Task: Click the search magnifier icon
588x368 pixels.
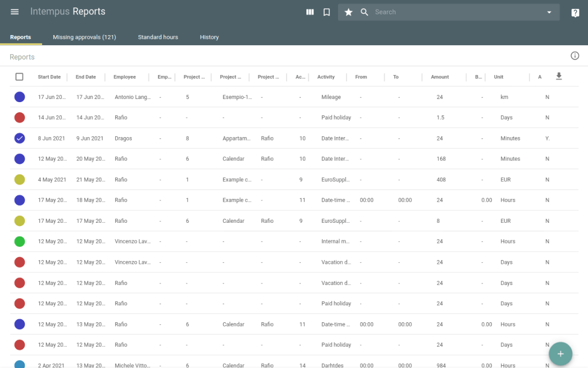Action: point(365,12)
